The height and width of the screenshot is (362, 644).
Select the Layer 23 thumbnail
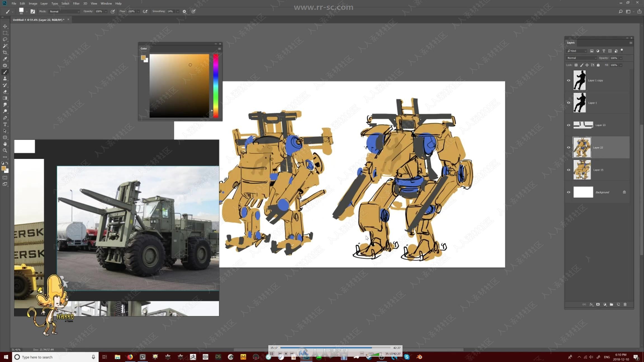(x=583, y=125)
